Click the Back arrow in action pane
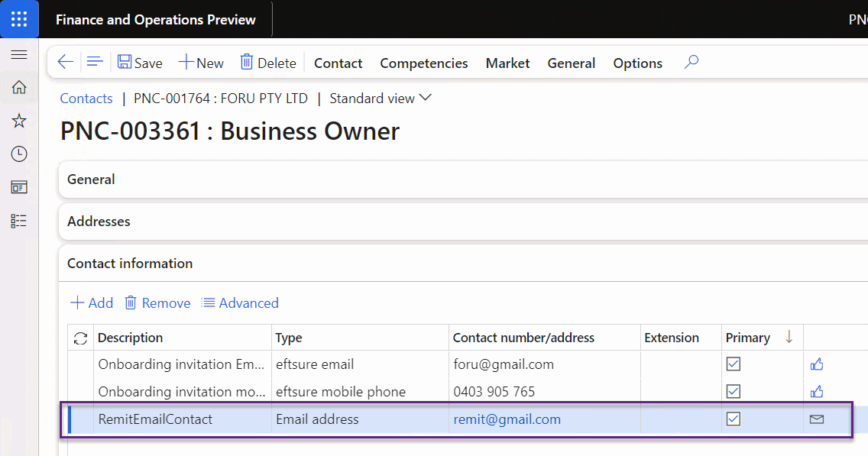Screen dimensions: 868x456 pyautogui.click(x=65, y=62)
